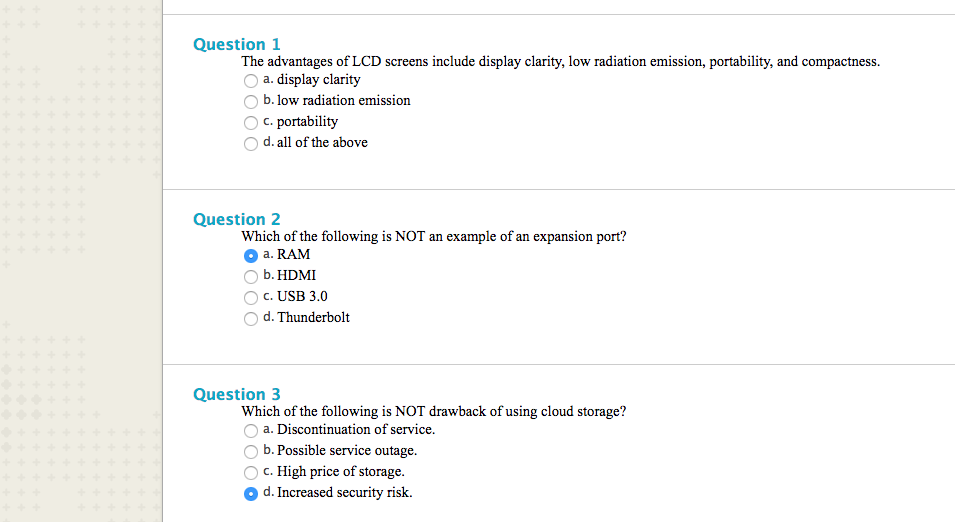This screenshot has height=522, width=955.
Task: Select 'RAM' radio in Question 2
Action: (250, 255)
